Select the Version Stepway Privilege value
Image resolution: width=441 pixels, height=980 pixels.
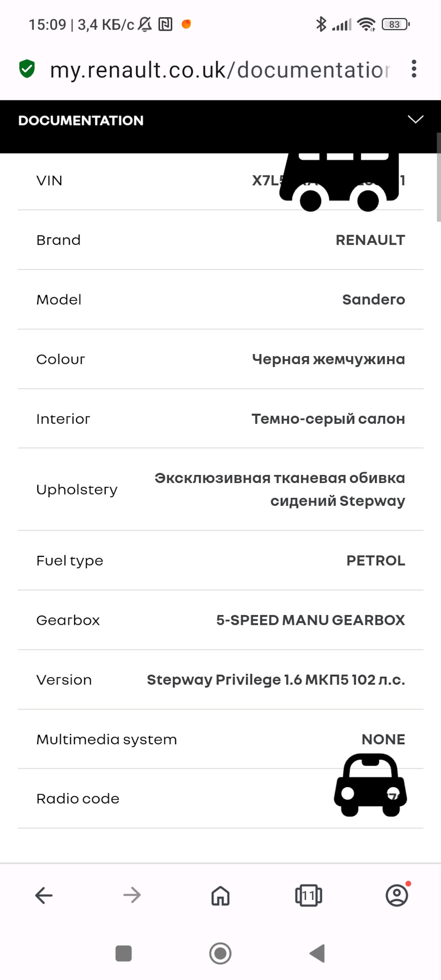point(276,680)
